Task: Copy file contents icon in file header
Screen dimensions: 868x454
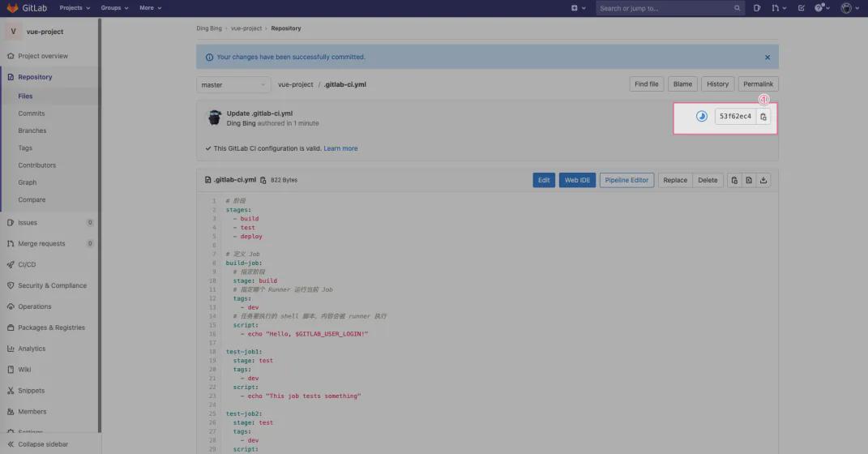Action: coord(734,180)
